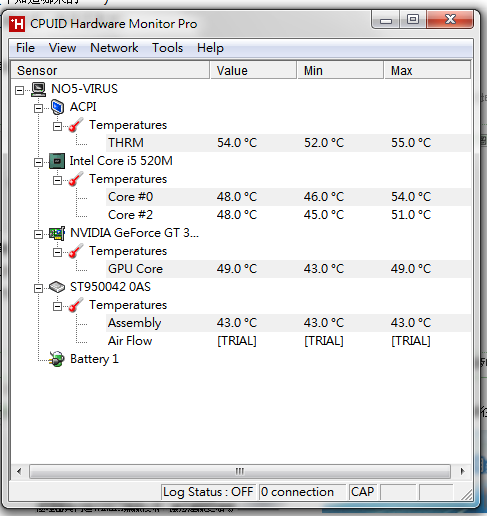Select the Core #0 sensor row

pos(289,197)
